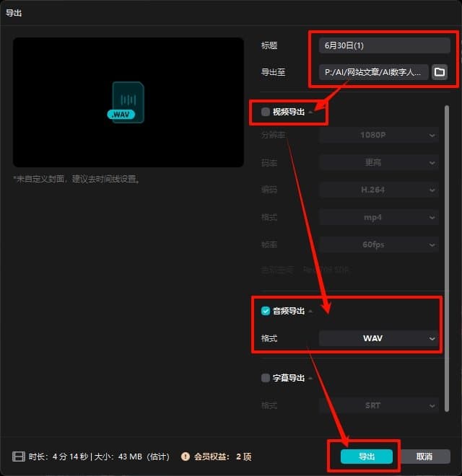This screenshot has width=462, height=476.
Task: Click the film strip icon beside duration
Action: [x=19, y=457]
